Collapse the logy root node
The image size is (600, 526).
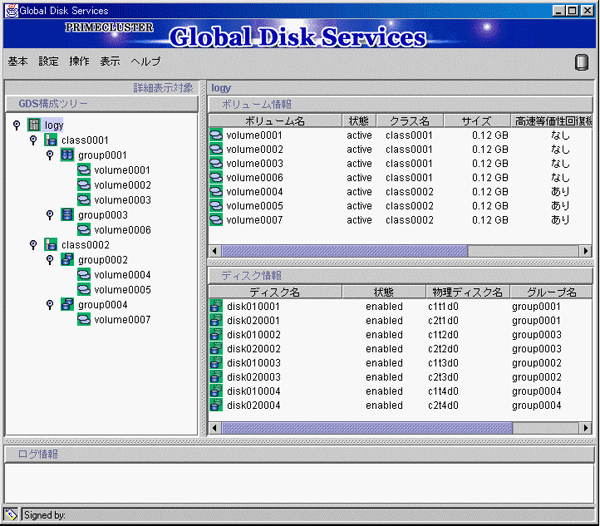pos(16,125)
